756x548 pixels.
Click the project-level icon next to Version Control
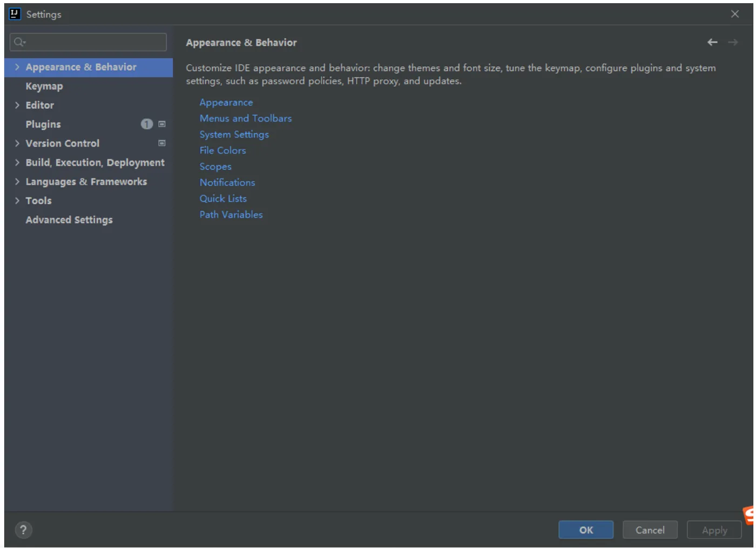coord(161,143)
